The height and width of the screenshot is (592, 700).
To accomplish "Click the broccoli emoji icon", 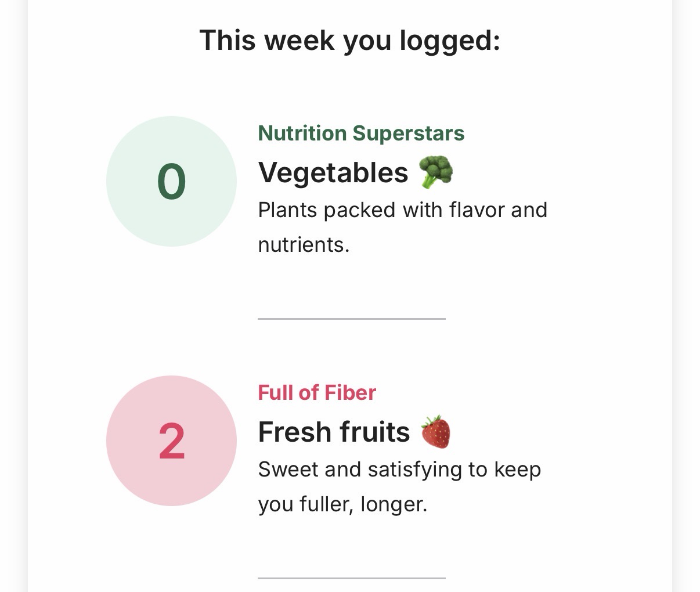I will (x=435, y=172).
